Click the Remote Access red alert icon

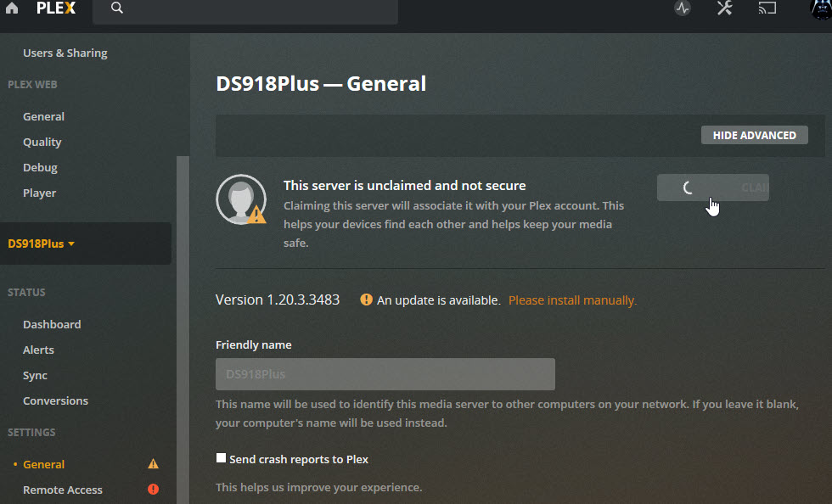(x=154, y=489)
